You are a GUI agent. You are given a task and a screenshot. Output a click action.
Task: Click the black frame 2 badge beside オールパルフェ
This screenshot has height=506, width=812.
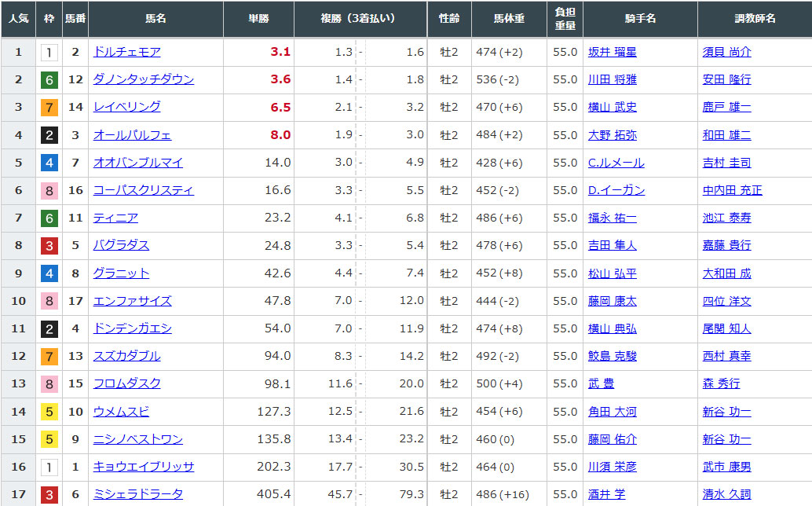49,135
